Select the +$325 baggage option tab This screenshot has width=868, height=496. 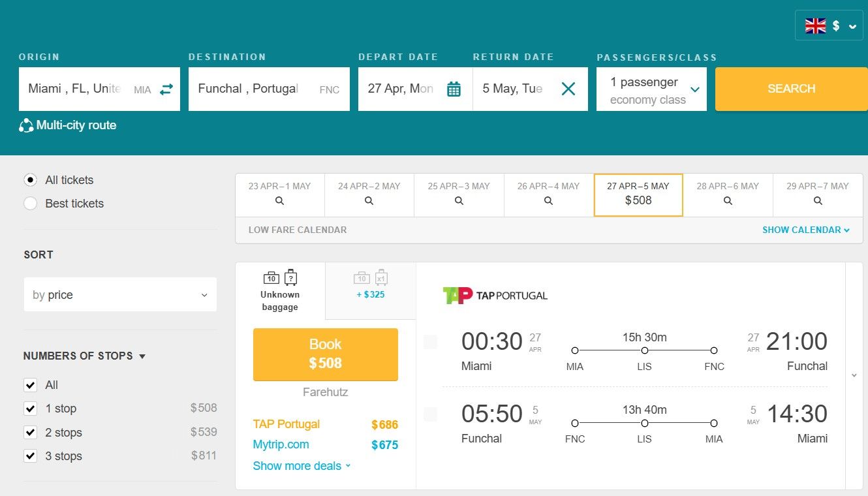tap(371, 286)
